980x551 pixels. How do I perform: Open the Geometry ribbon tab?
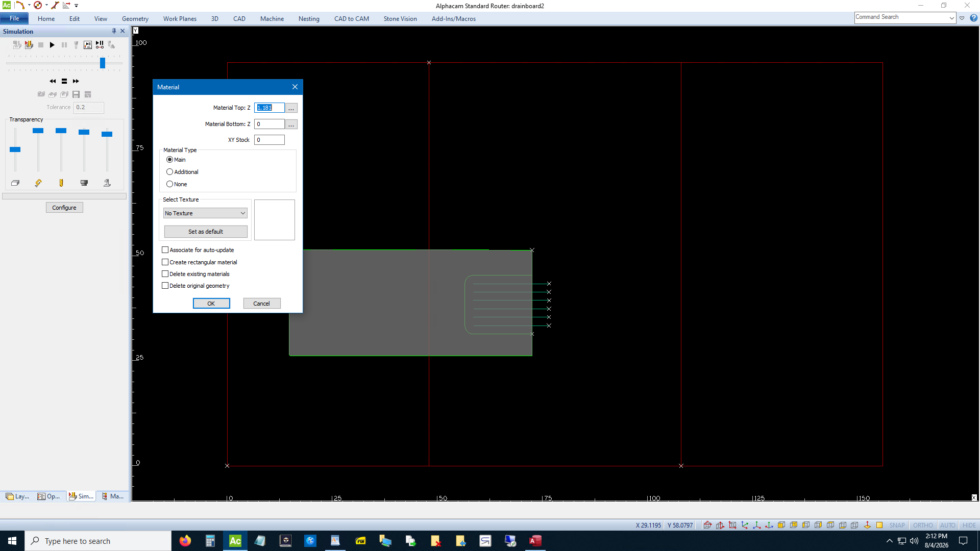(135, 19)
